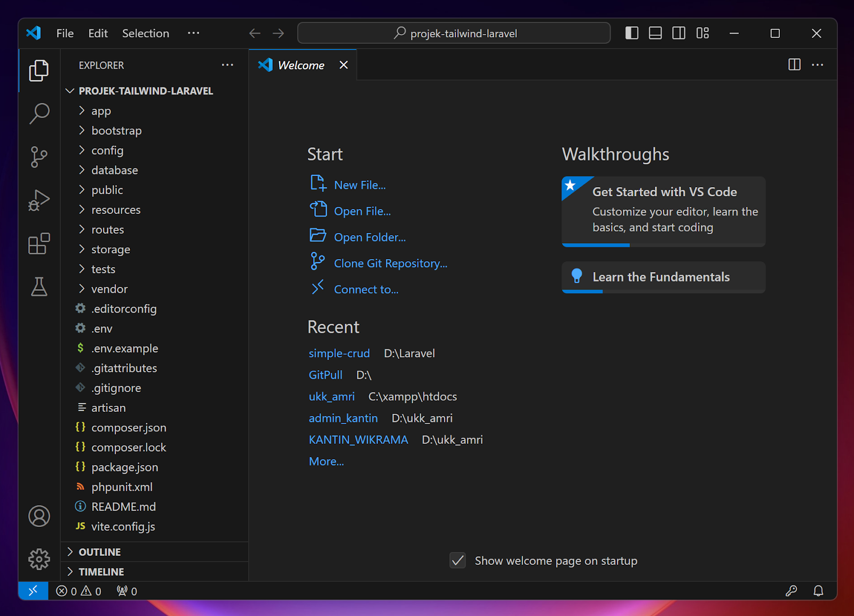Click the Open Folder icon under Start
The image size is (854, 616).
(x=318, y=235)
